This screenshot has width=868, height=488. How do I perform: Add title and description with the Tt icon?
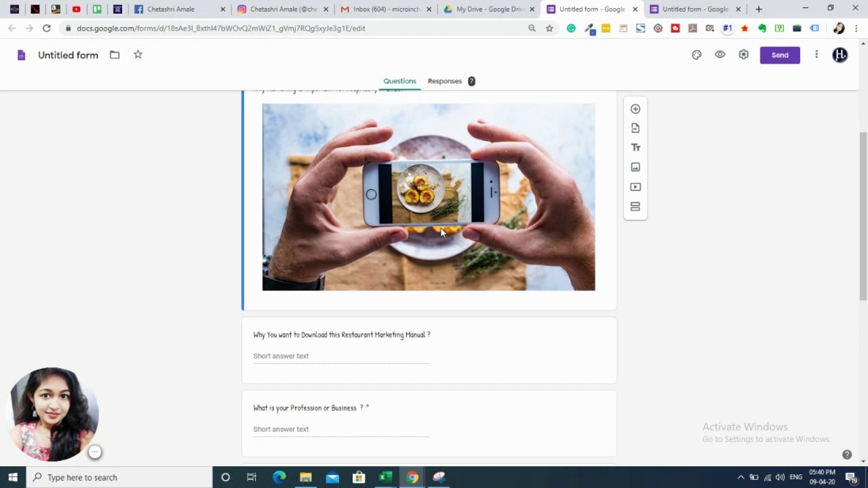click(635, 147)
